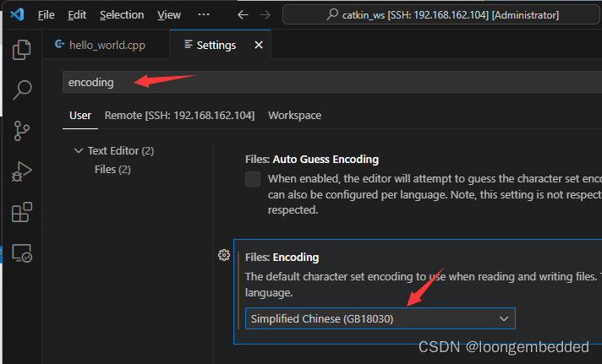This screenshot has width=602, height=364.
Task: Open the Edit menu
Action: 77,15
